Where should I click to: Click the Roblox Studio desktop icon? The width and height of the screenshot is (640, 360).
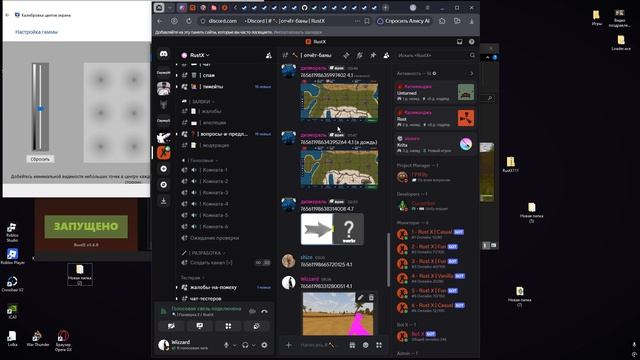point(12,232)
